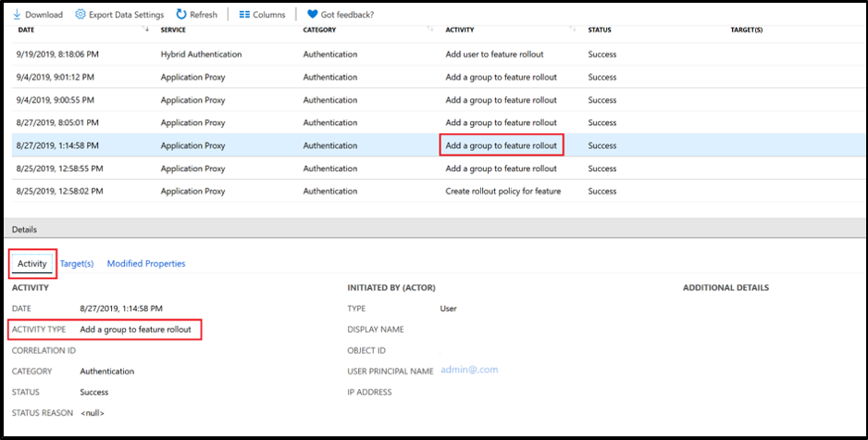
Task: Select the 9/4/2019, 9:01:12 PM row
Action: click(437, 77)
